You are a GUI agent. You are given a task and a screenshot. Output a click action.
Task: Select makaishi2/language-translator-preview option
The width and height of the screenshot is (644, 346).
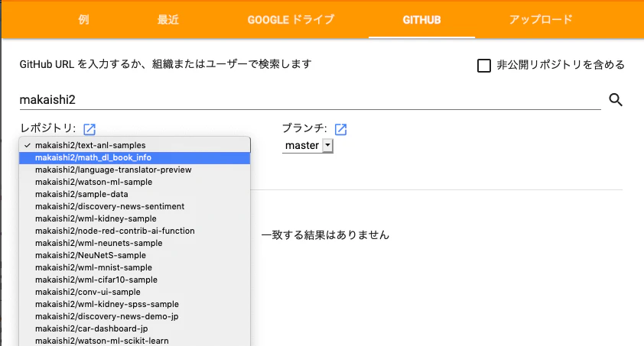click(x=135, y=170)
